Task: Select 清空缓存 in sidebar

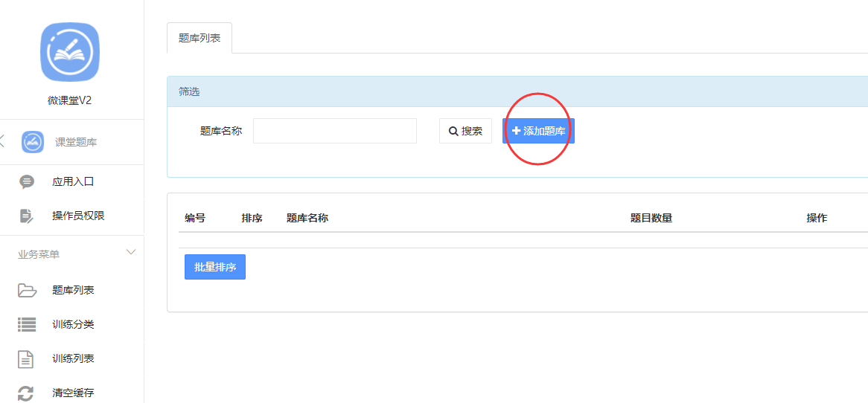Action: 72,393
